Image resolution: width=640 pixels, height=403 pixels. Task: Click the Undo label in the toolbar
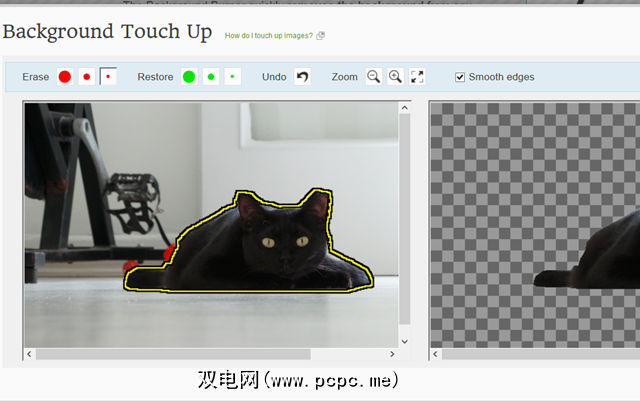274,77
